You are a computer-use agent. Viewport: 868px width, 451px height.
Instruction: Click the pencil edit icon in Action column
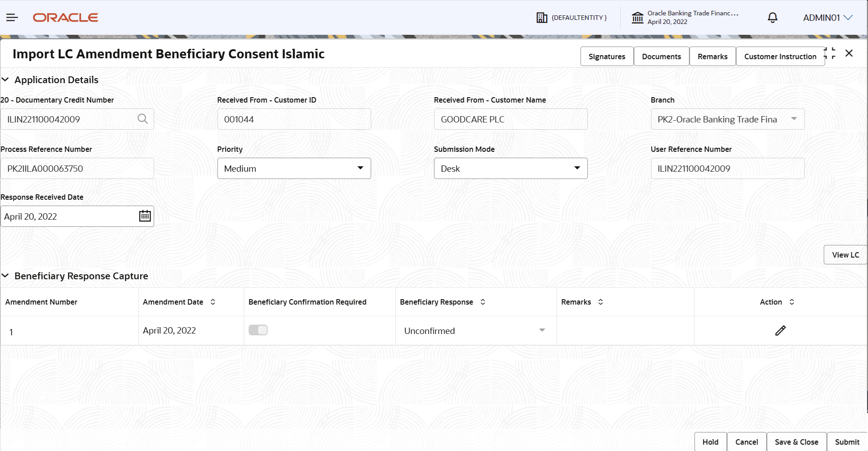tap(780, 331)
